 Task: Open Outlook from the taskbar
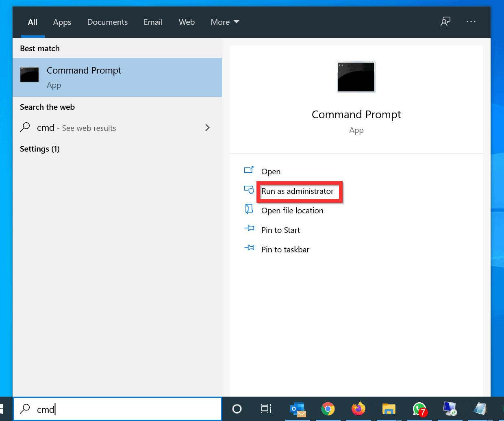(298, 409)
